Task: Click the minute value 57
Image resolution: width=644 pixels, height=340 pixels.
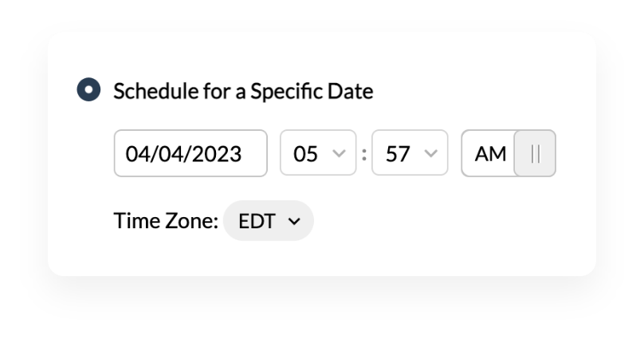Action: point(398,154)
